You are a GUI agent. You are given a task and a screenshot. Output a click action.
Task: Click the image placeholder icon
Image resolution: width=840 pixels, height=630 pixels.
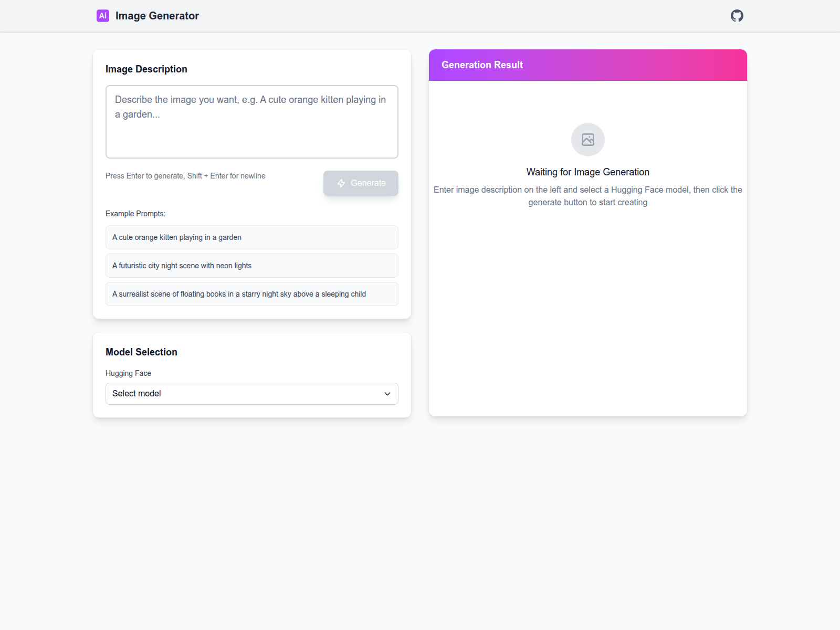point(588,140)
